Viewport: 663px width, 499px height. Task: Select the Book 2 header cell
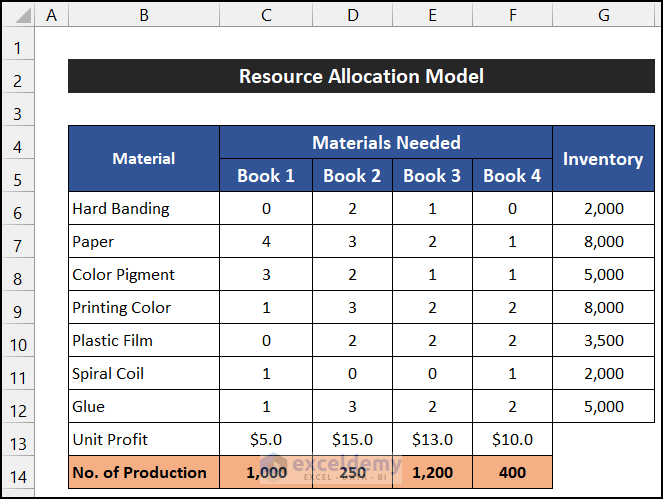tap(353, 175)
